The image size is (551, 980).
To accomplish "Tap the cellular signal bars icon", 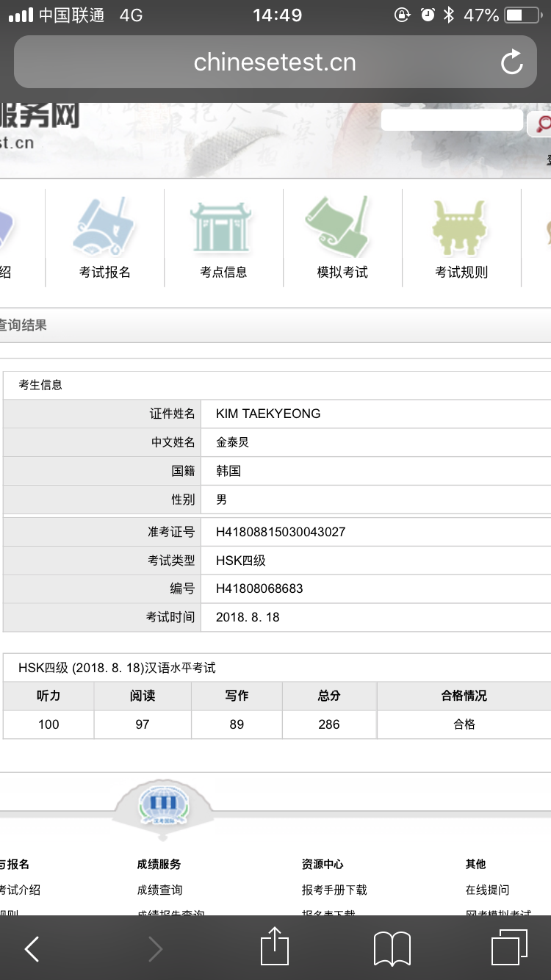I will click(21, 15).
